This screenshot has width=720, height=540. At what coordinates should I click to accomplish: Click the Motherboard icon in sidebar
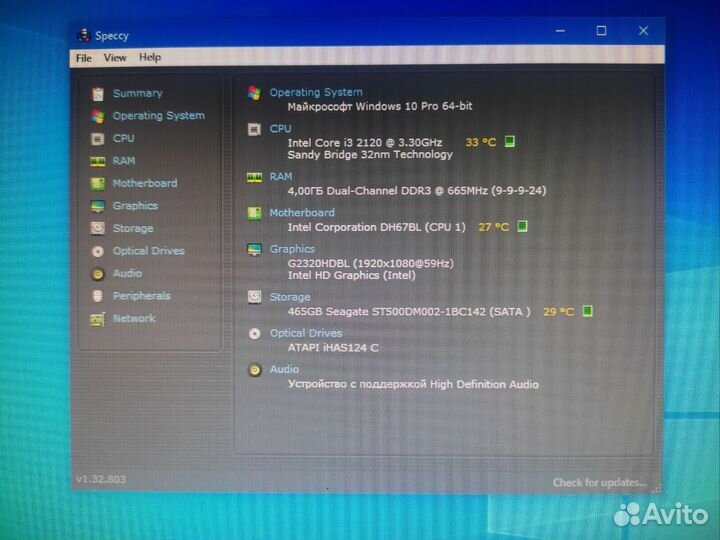pyautogui.click(x=98, y=184)
